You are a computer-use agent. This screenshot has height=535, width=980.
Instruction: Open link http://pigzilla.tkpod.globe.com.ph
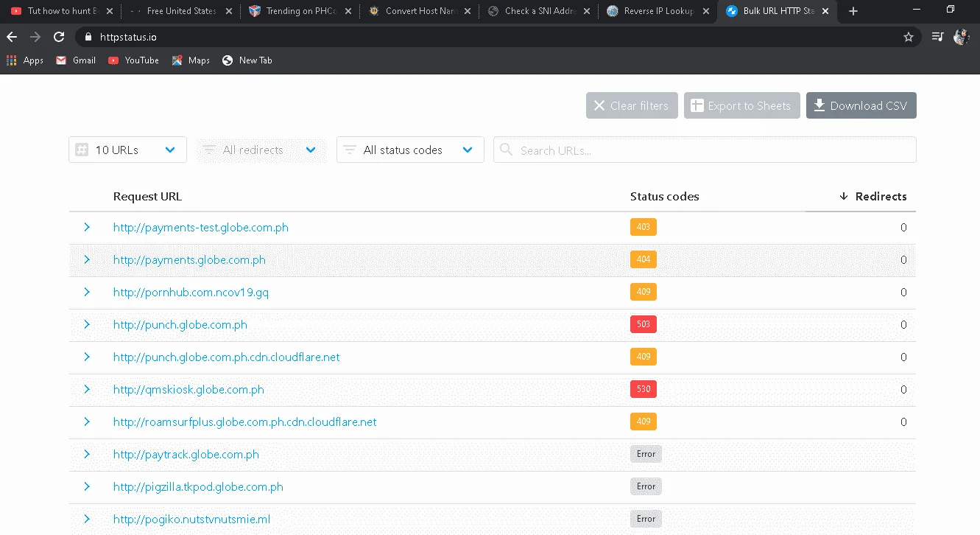(x=198, y=487)
